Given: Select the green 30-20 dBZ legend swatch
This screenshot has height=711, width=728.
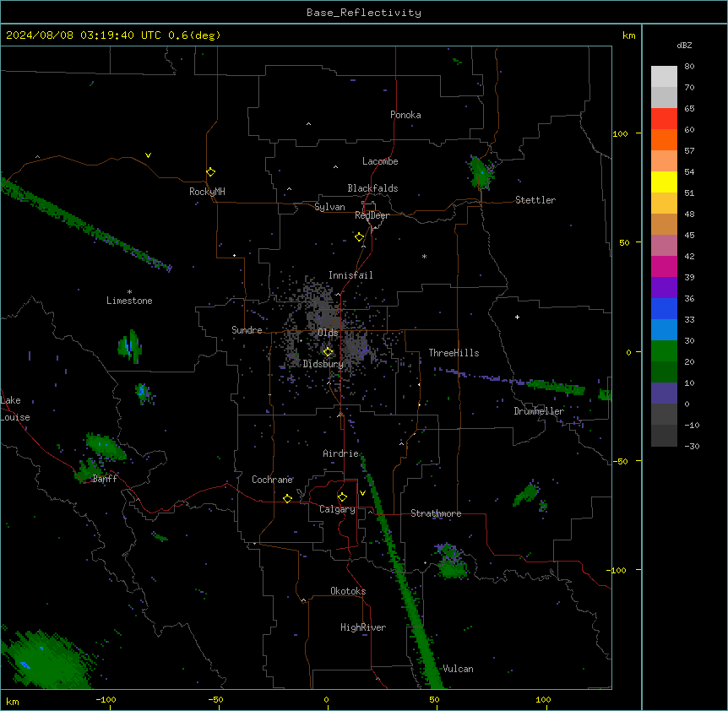Looking at the screenshot, I should pos(664,351).
